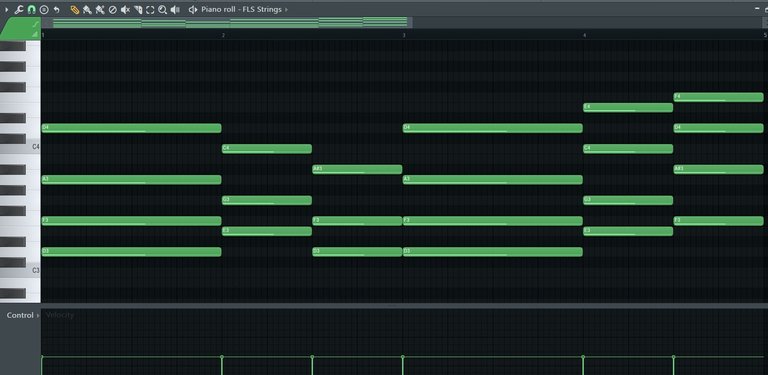Open the piano roll wrench tools menu
The height and width of the screenshot is (375, 768).
pos(19,9)
